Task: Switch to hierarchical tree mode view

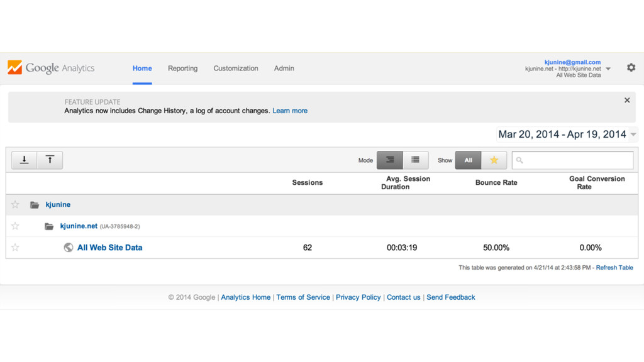Action: click(390, 160)
